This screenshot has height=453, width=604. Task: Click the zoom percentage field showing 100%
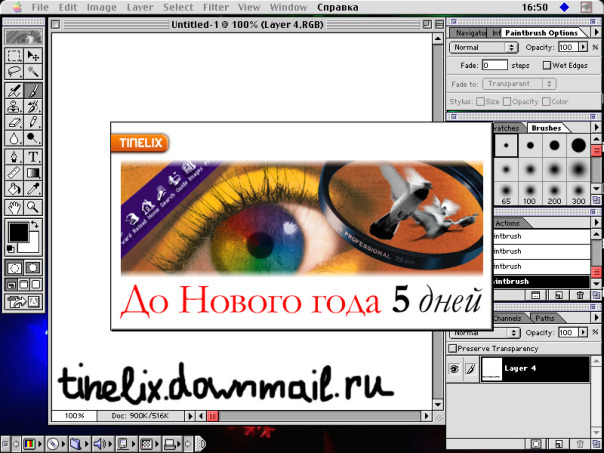pos(74,416)
